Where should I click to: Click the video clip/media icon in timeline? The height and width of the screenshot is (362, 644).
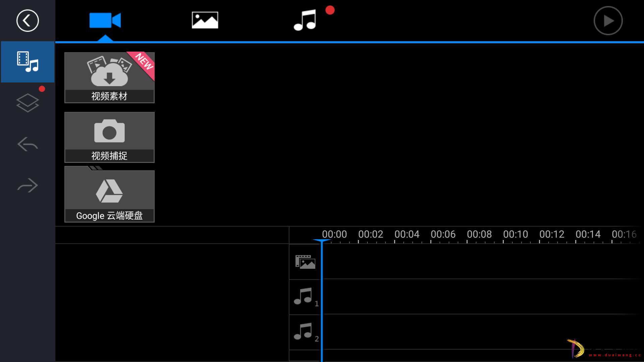click(304, 261)
